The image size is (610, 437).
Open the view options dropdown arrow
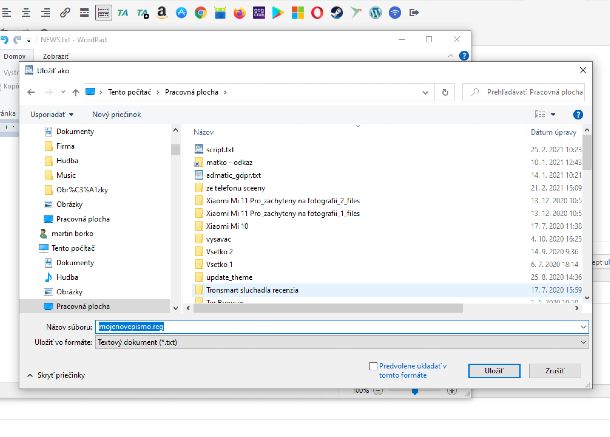coord(553,114)
